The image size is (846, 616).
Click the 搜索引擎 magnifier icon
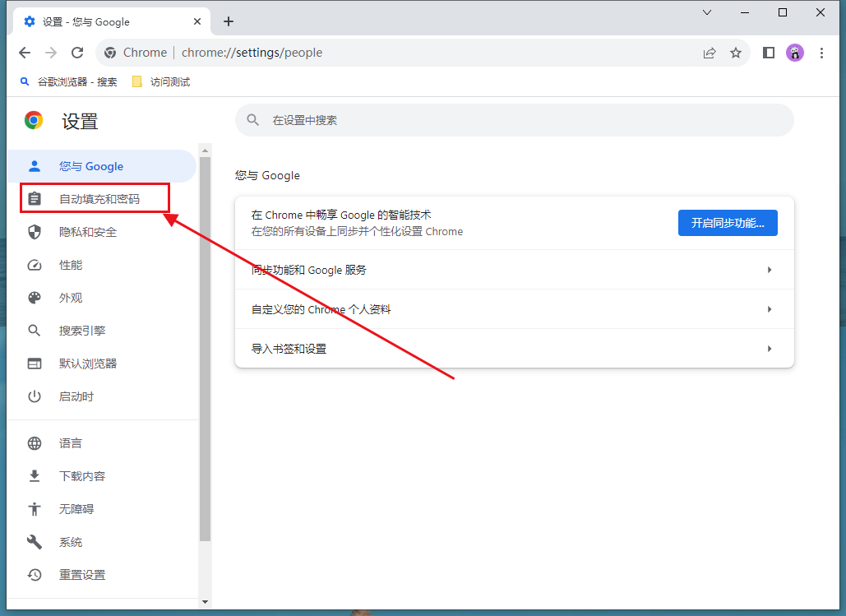tap(35, 331)
